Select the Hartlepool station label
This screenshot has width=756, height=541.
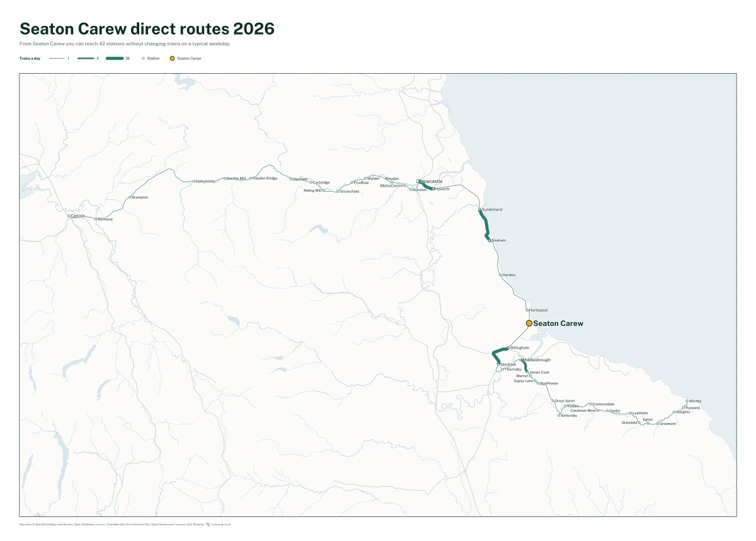point(539,310)
